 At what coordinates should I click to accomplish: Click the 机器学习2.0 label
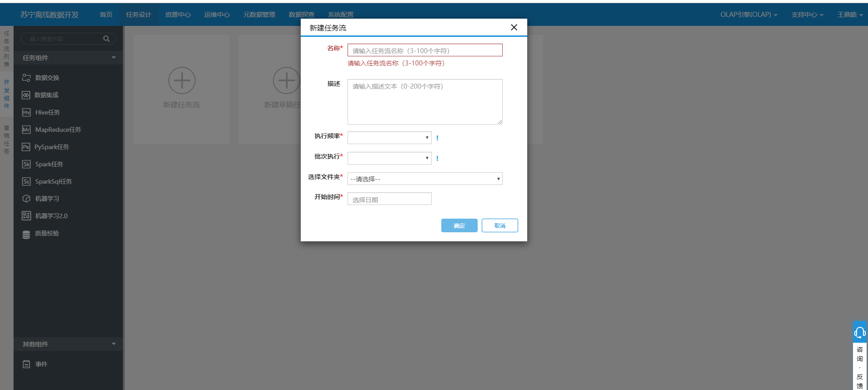tap(51, 216)
